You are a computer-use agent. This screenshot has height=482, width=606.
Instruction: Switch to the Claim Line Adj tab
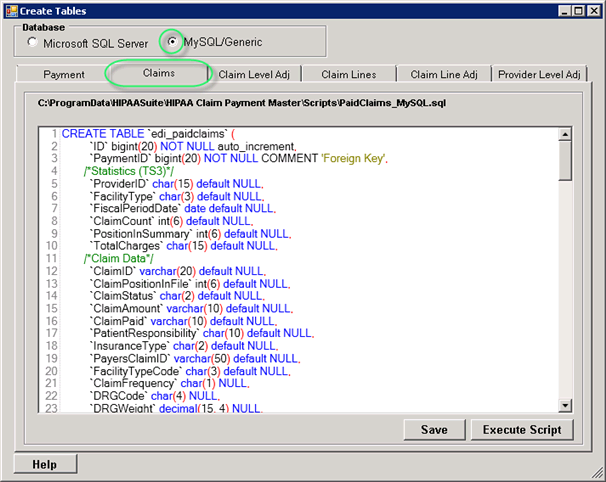(444, 74)
